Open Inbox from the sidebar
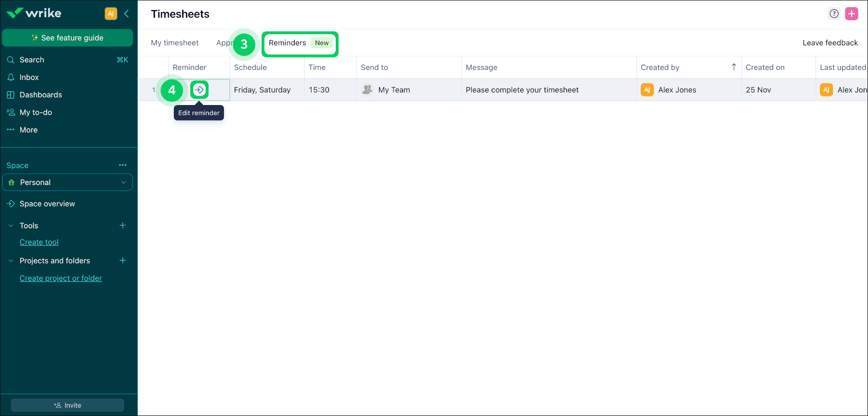Screen dimensions: 868x416 pyautogui.click(x=29, y=77)
